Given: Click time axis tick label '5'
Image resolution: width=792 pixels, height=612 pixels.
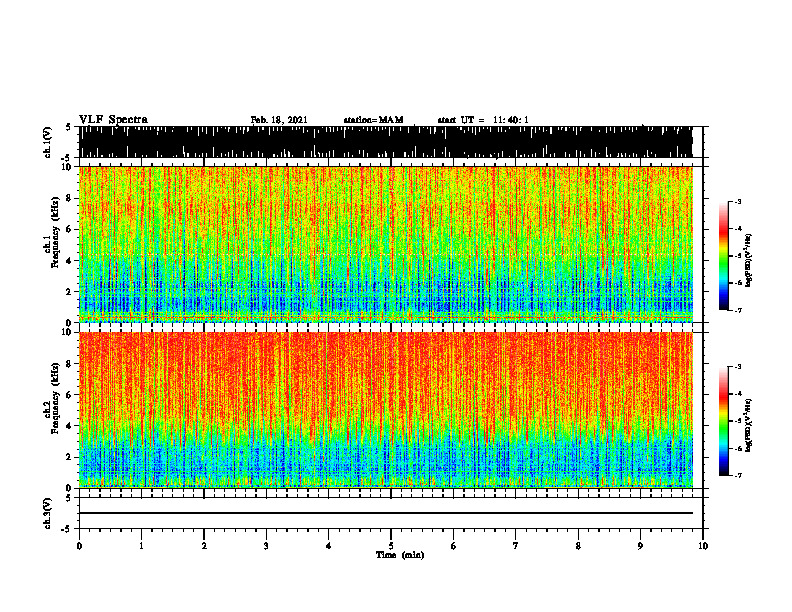Looking at the screenshot, I should pyautogui.click(x=391, y=546).
